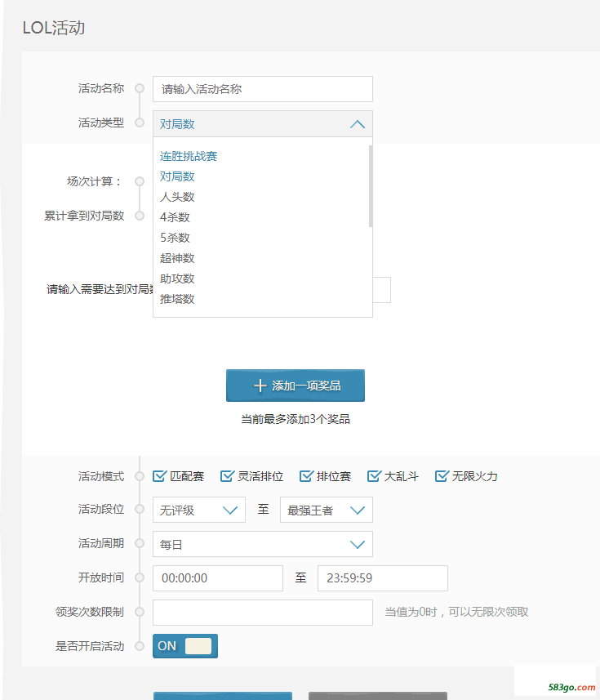
Task: Click 添加一项奖品 button
Action: [x=296, y=386]
